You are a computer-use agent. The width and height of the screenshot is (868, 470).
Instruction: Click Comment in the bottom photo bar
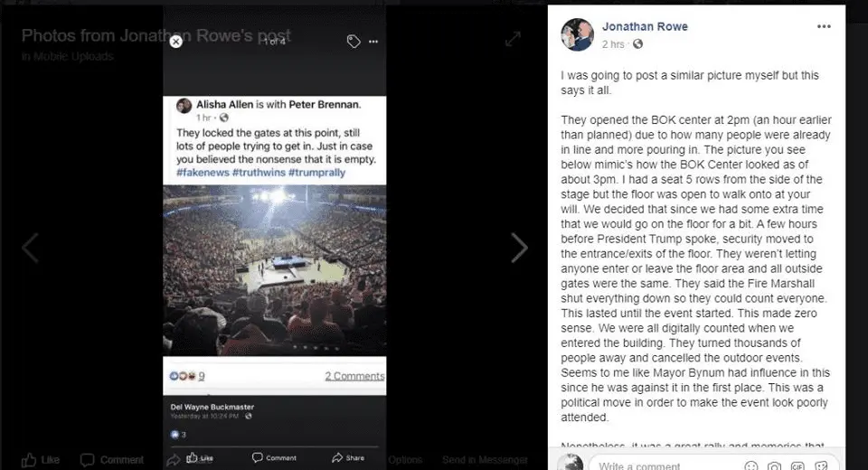110,459
